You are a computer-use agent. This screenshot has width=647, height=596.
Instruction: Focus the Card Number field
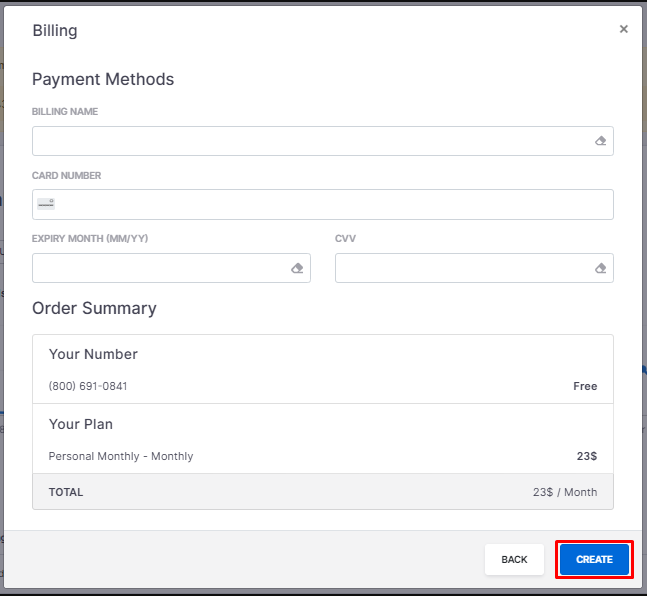323,204
